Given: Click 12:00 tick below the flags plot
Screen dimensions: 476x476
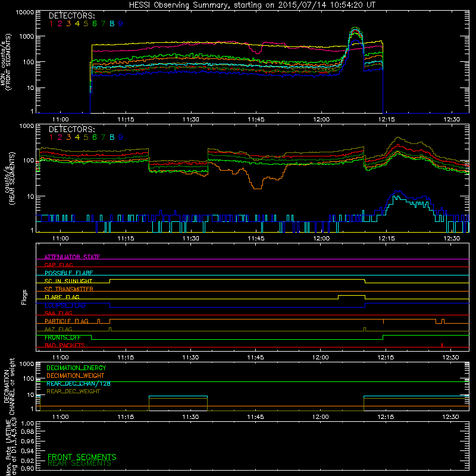Looking at the screenshot, I should click(321, 358).
